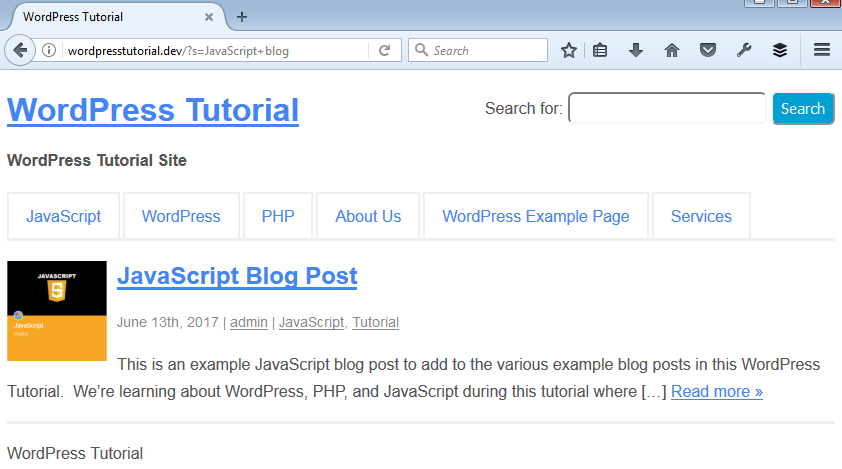Click the blue Search button

(803, 109)
